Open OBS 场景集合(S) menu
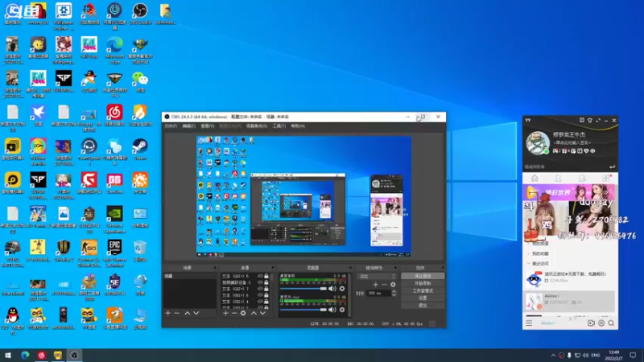This screenshot has height=362, width=644. click(x=256, y=126)
